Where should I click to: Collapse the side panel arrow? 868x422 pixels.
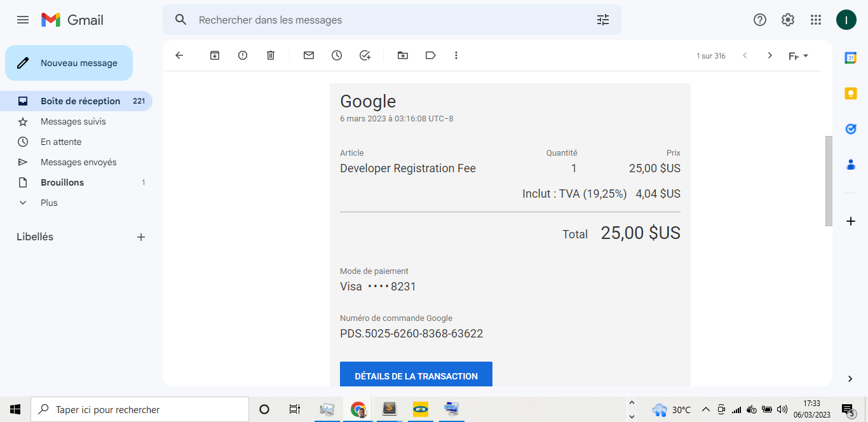pyautogui.click(x=850, y=379)
